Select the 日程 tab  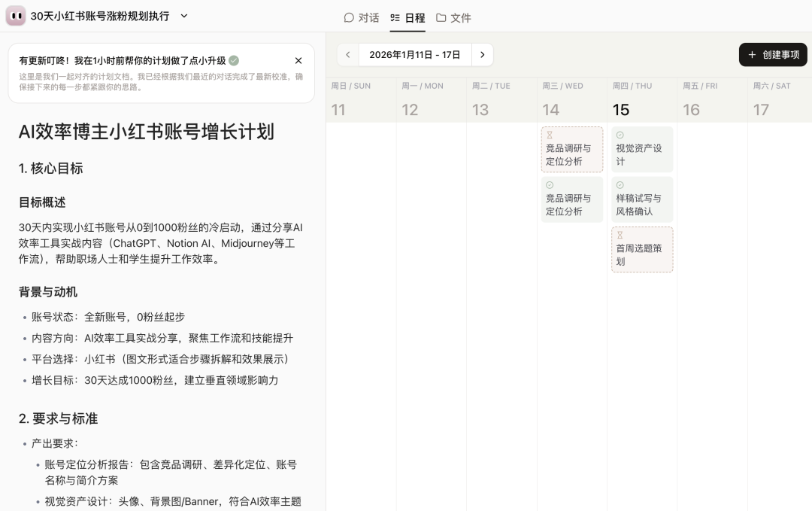(408, 17)
